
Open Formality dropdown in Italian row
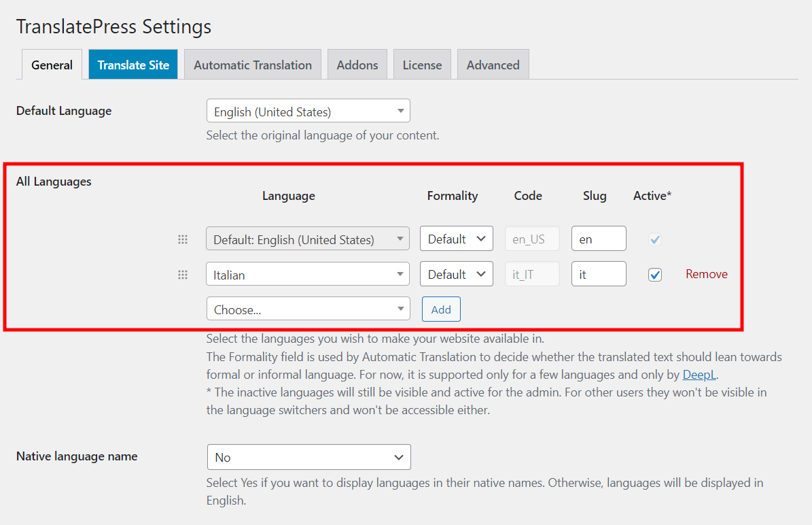[x=456, y=273]
